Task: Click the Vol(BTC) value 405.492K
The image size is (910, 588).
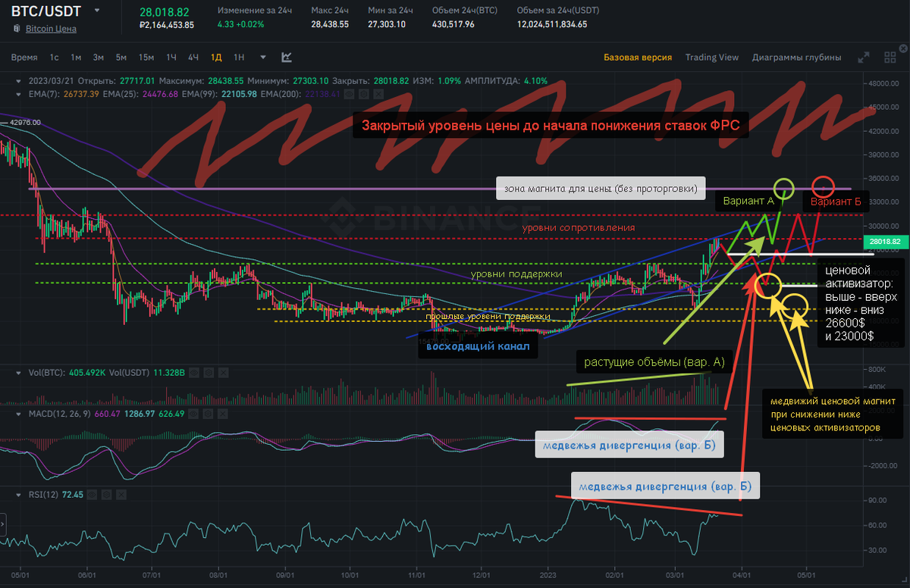Action: click(87, 373)
